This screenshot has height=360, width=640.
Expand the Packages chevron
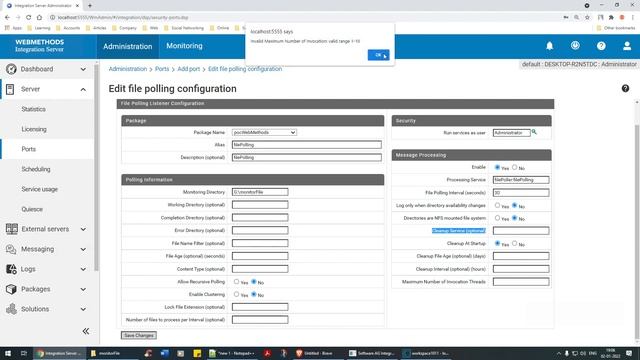(x=83, y=289)
